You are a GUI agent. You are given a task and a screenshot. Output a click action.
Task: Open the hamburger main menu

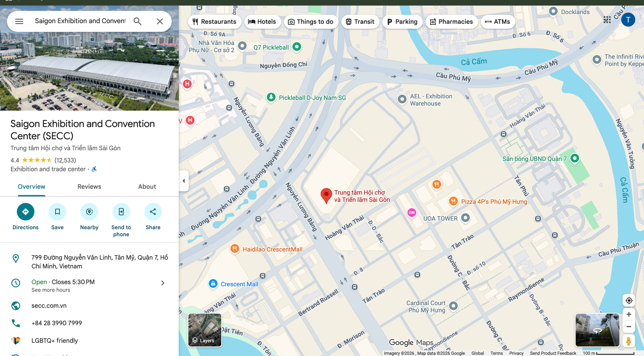pyautogui.click(x=19, y=21)
